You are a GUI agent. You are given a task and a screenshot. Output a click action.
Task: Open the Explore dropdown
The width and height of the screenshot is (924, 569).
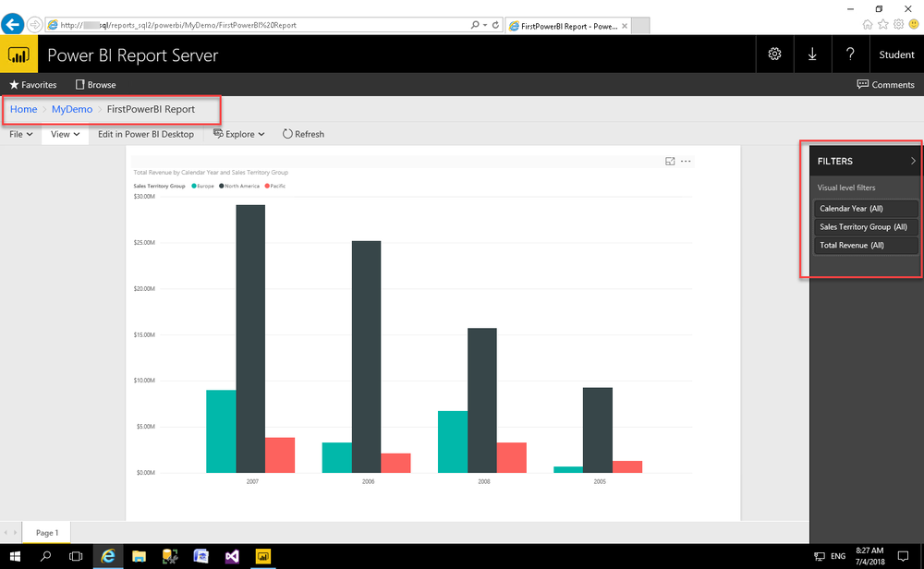click(238, 134)
